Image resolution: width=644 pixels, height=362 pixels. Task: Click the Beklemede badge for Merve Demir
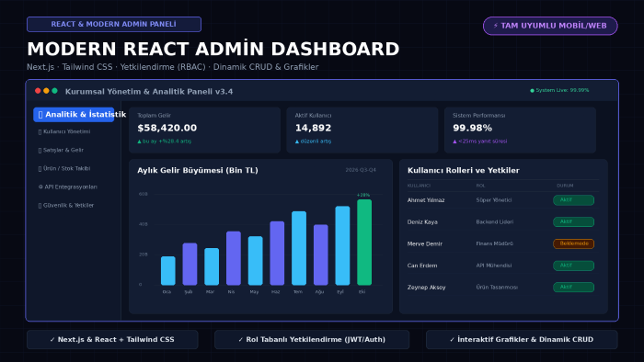point(573,243)
